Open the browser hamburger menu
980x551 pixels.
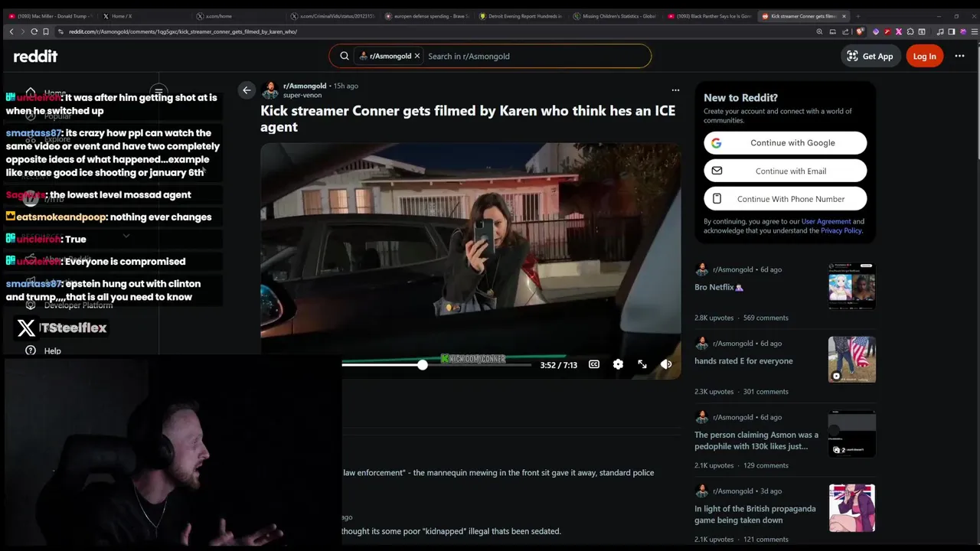974,31
